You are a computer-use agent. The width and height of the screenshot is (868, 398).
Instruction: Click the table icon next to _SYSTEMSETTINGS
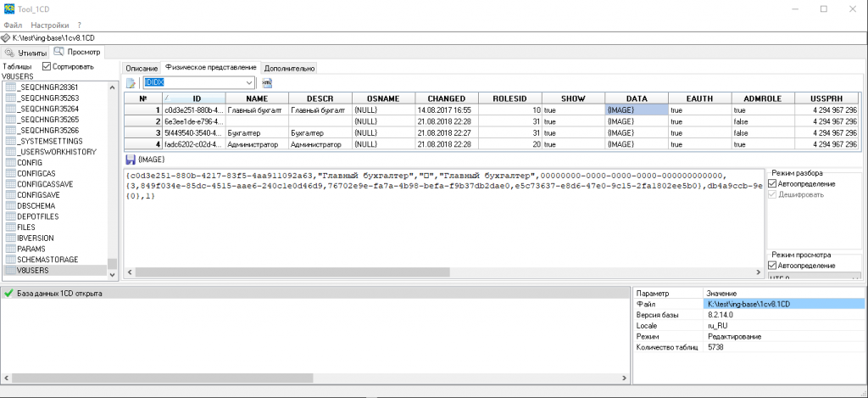pyautogui.click(x=10, y=141)
